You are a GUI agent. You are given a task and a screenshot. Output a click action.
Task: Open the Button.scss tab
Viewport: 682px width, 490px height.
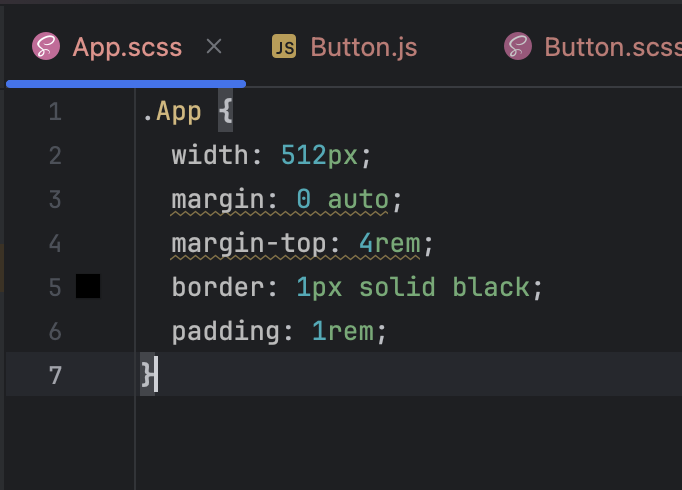point(613,47)
